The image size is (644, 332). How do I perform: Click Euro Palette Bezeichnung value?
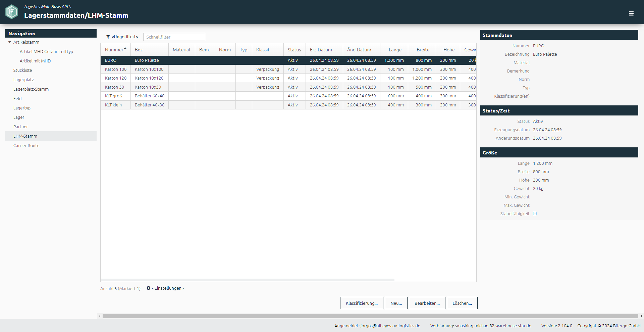tap(545, 54)
